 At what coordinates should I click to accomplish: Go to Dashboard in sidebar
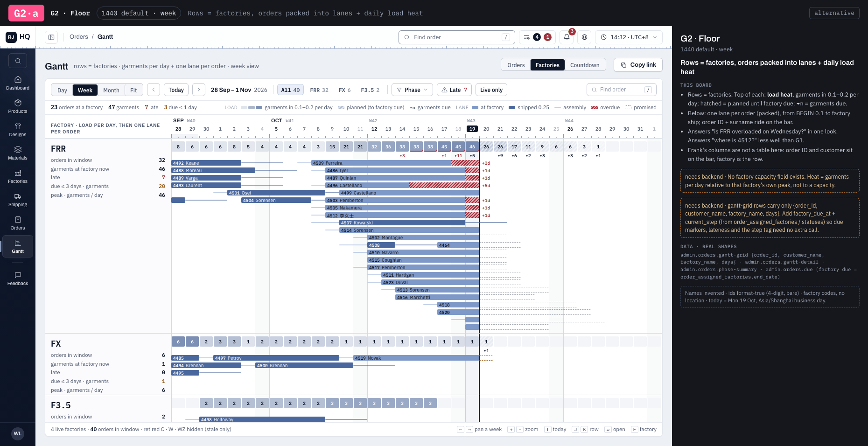[x=18, y=83]
